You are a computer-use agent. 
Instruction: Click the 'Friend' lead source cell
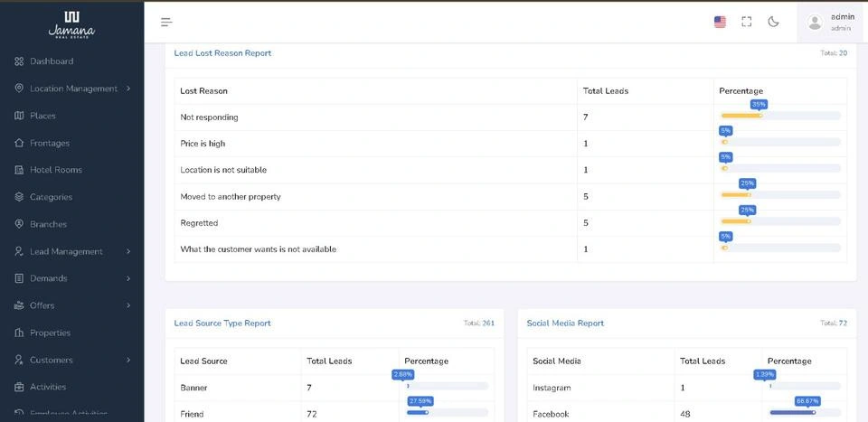[x=192, y=414]
